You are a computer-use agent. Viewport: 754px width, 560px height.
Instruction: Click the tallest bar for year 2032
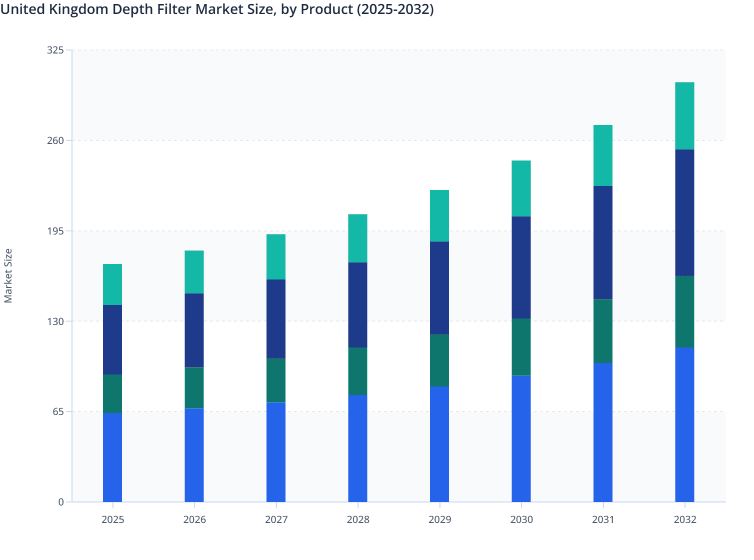pos(684,300)
